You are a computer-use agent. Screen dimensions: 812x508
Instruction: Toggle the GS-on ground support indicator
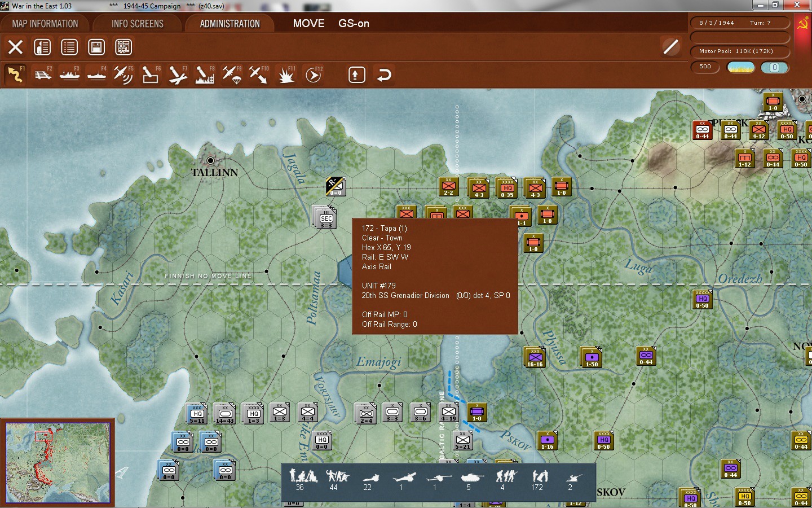pos(354,24)
